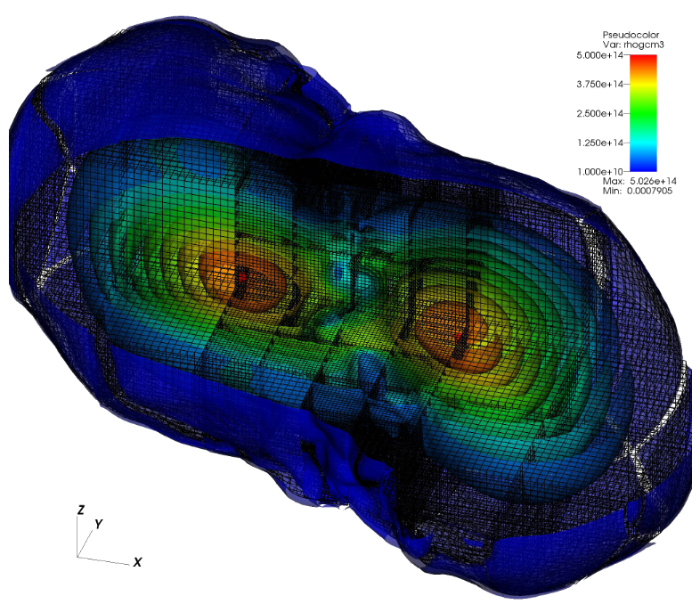Viewport: 700px width, 604px height.
Task: Pick the small red spot in the left orange core
Action: [x=240, y=277]
